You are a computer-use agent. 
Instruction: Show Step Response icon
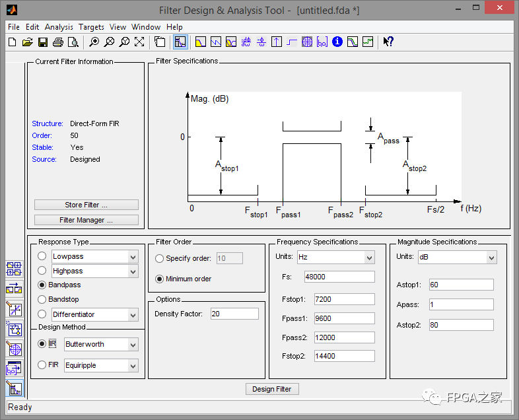click(292, 42)
